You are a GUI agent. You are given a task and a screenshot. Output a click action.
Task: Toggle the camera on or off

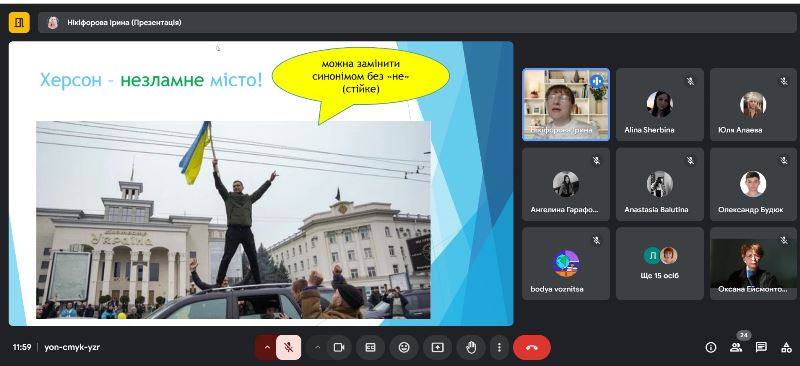tap(339, 348)
